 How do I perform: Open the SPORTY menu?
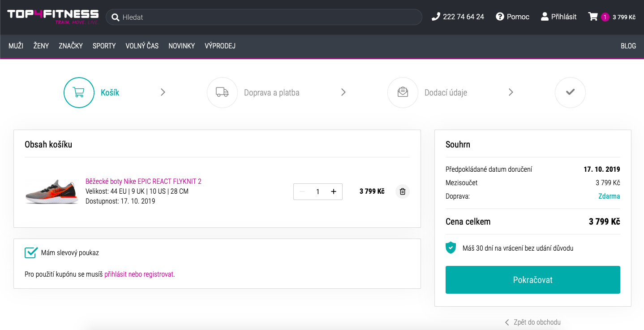104,46
